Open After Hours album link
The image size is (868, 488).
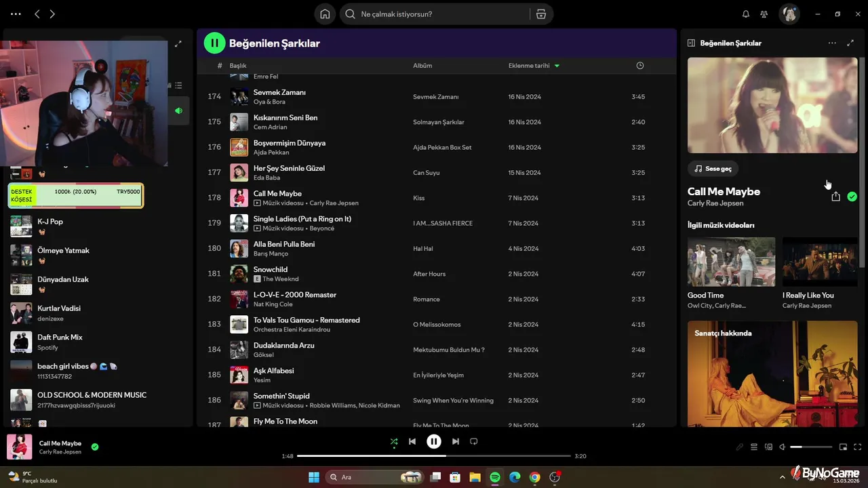point(429,274)
